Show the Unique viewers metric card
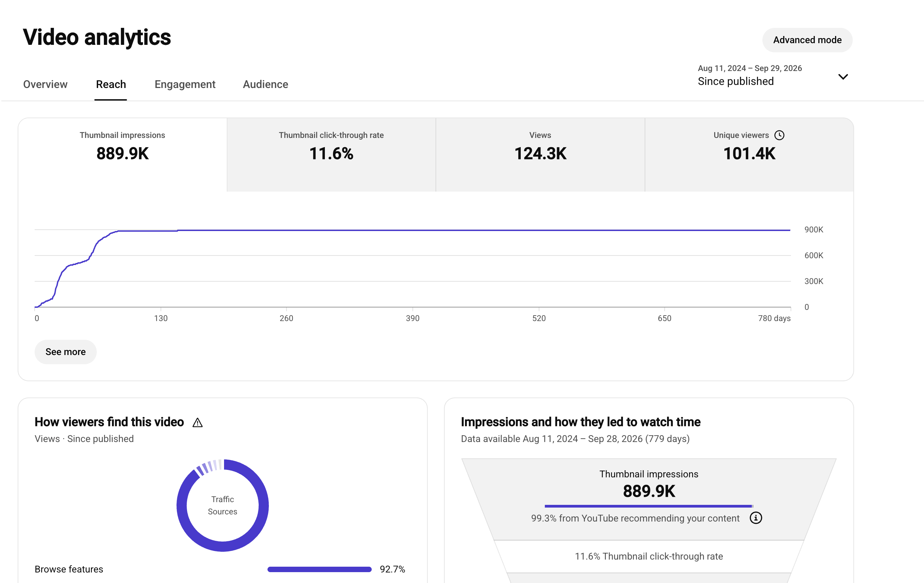 [x=749, y=154]
